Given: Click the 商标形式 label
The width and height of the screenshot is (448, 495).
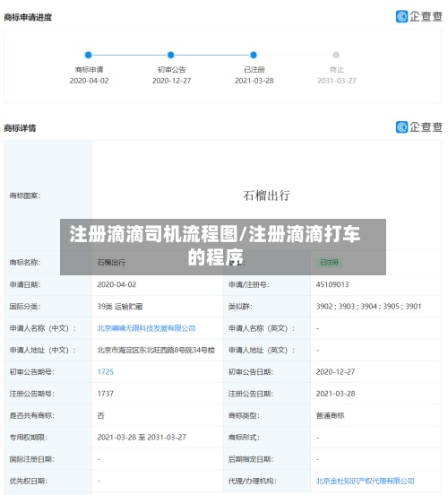Looking at the screenshot, I should [244, 438].
